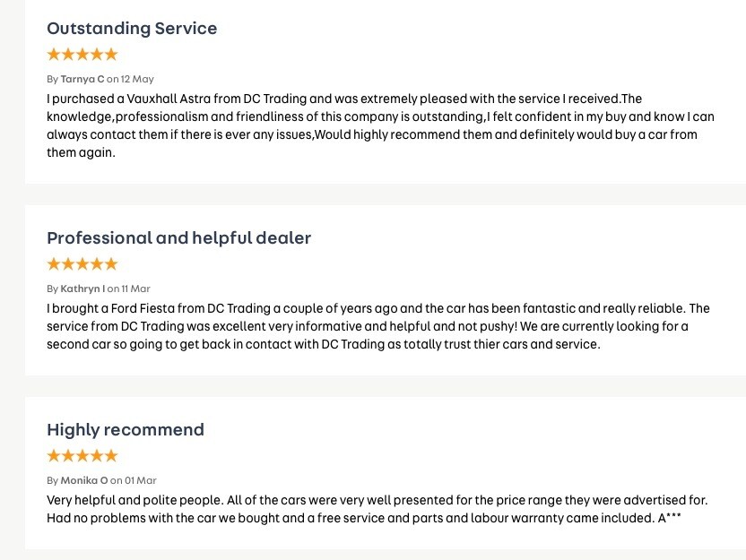Click the '11 Mar' review date
The width and height of the screenshot is (746, 560).
[135, 289]
